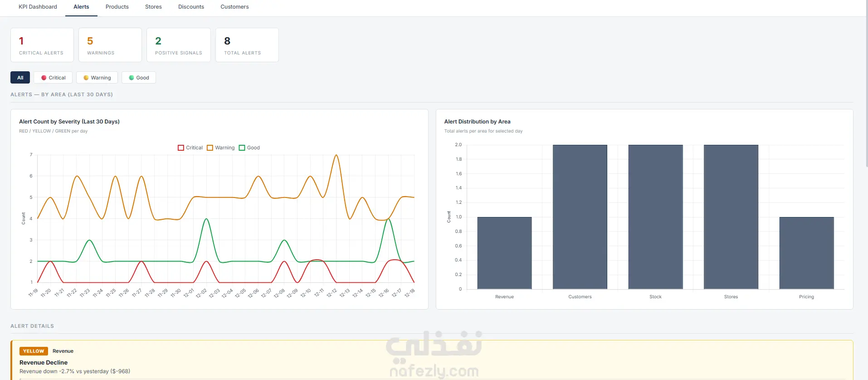Open the KPI Dashboard tab

38,7
